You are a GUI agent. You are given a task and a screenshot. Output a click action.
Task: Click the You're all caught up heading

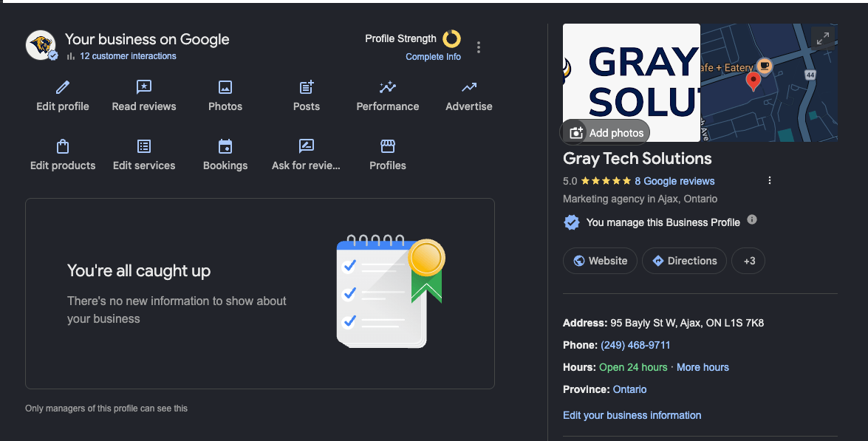[x=139, y=270]
